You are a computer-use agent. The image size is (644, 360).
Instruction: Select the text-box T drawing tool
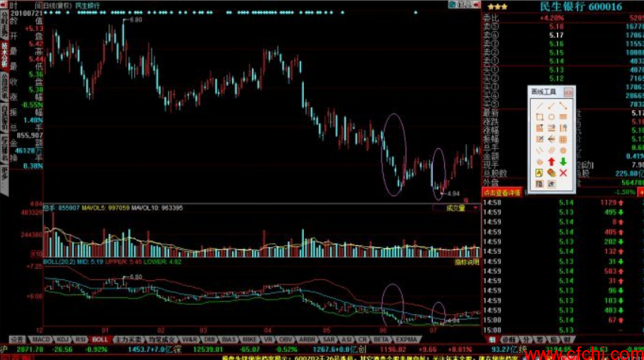(x=540, y=128)
